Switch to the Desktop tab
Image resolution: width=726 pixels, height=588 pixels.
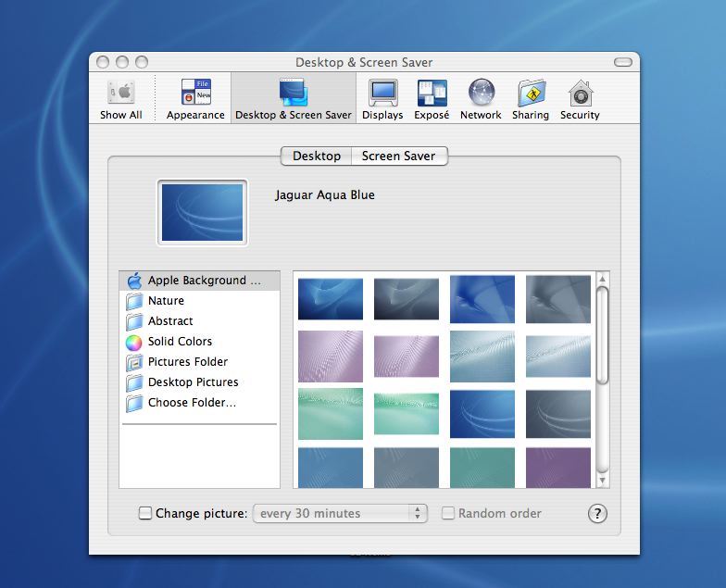point(317,156)
